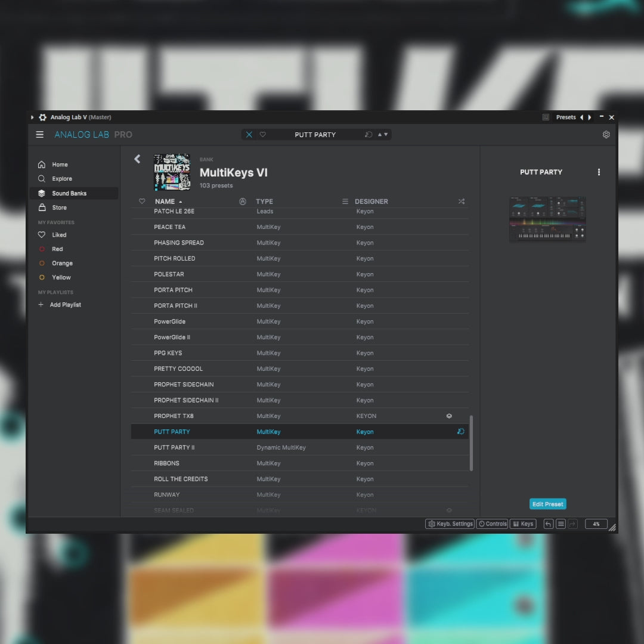Click the sound icon next to preset name
This screenshot has height=644, width=644.
369,134
